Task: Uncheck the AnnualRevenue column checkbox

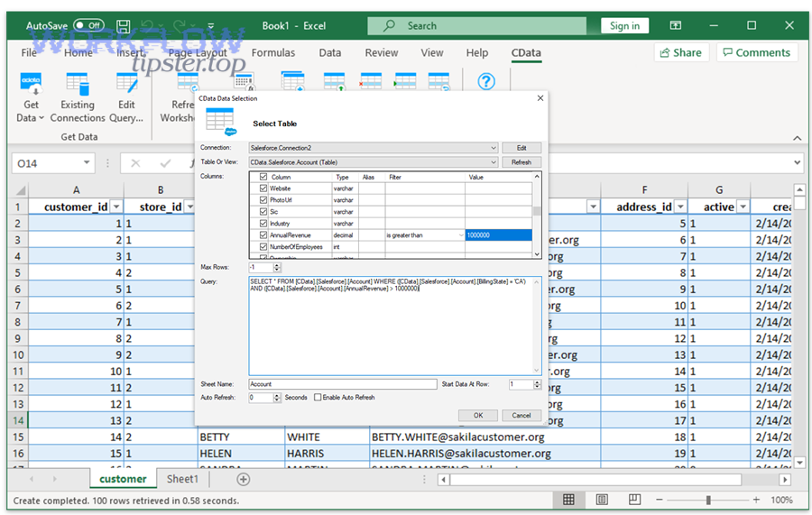Action: click(263, 235)
